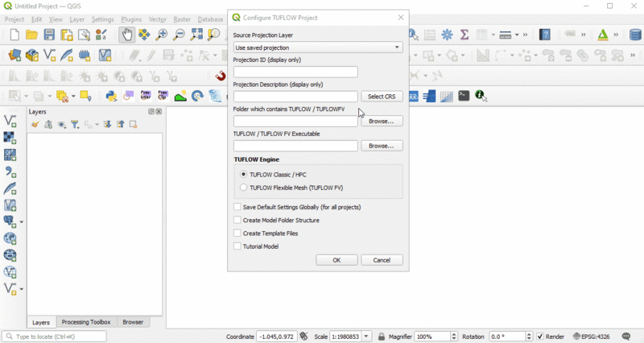Open the Python Console from toolbar
This screenshot has width=644, height=343.
[x=111, y=96]
